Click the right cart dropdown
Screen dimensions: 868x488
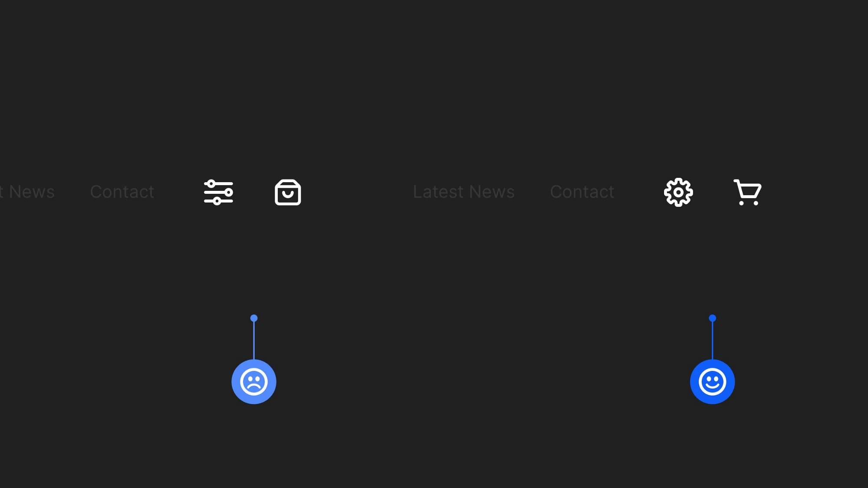(747, 192)
